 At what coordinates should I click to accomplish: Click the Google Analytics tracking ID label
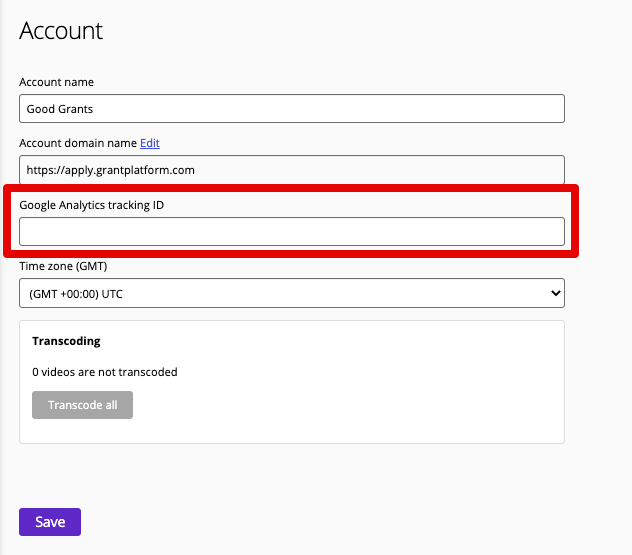point(91,205)
